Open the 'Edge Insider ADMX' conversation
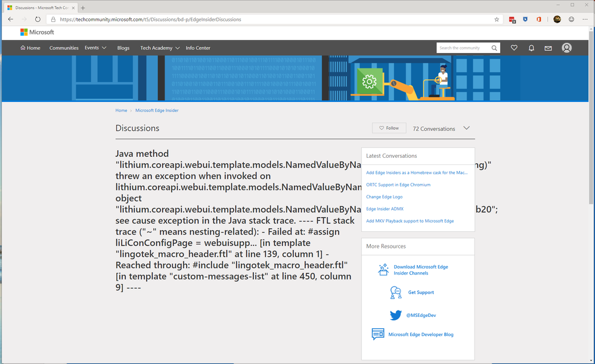This screenshot has height=364, width=595. click(x=385, y=209)
